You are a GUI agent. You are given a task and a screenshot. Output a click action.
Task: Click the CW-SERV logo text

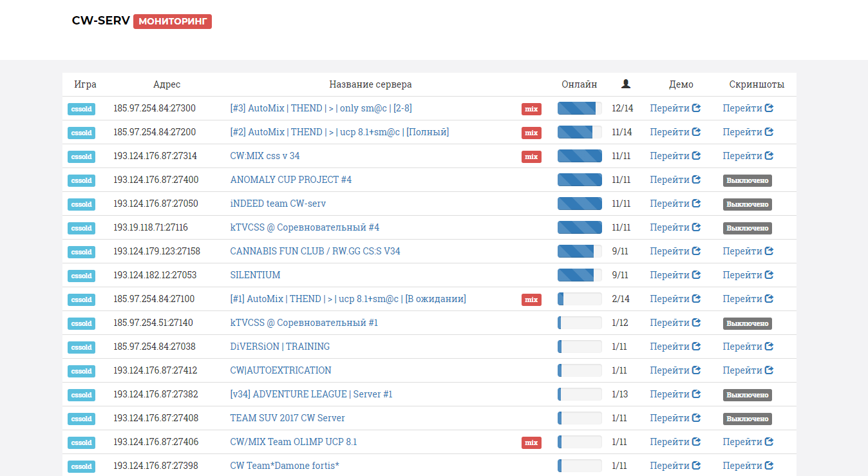tap(101, 21)
